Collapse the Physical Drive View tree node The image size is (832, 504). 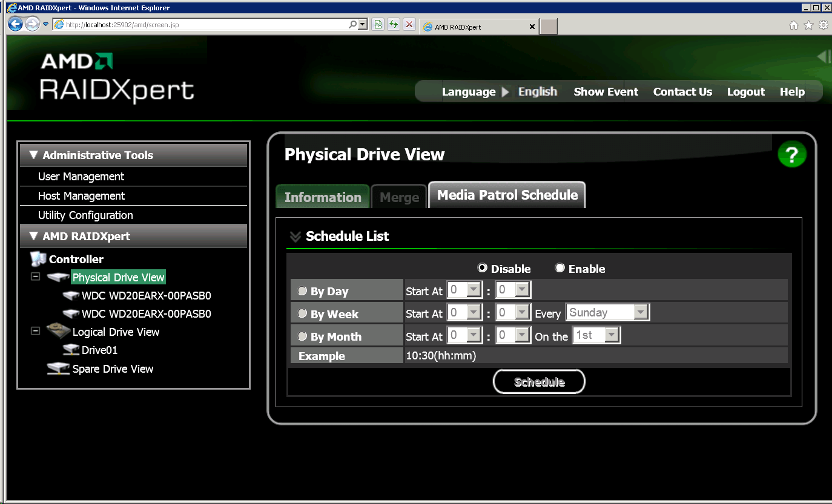[x=35, y=277]
